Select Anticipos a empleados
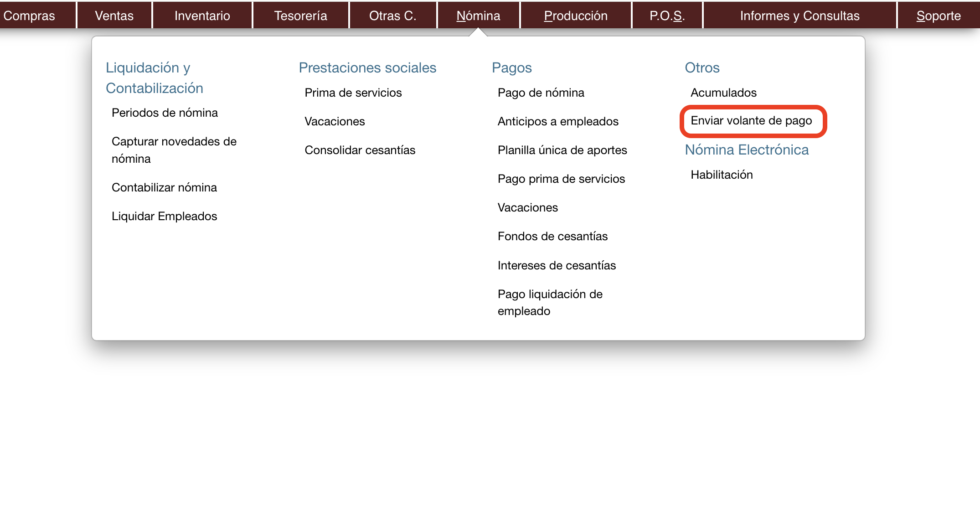 coord(558,121)
